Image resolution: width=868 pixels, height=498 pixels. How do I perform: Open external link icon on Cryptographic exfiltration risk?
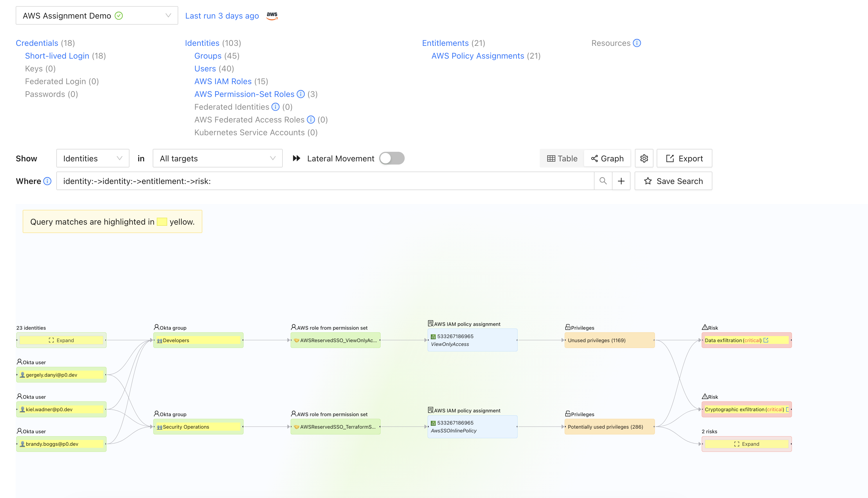tap(787, 409)
